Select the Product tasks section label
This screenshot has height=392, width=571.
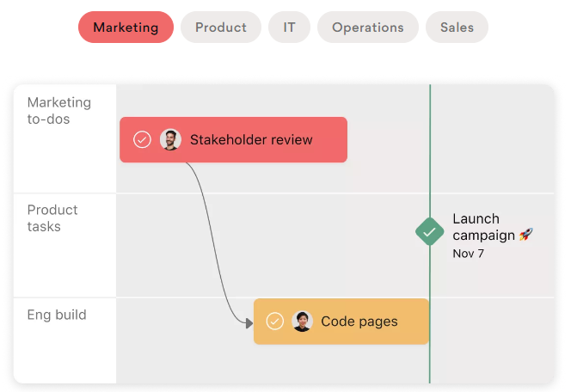point(52,218)
